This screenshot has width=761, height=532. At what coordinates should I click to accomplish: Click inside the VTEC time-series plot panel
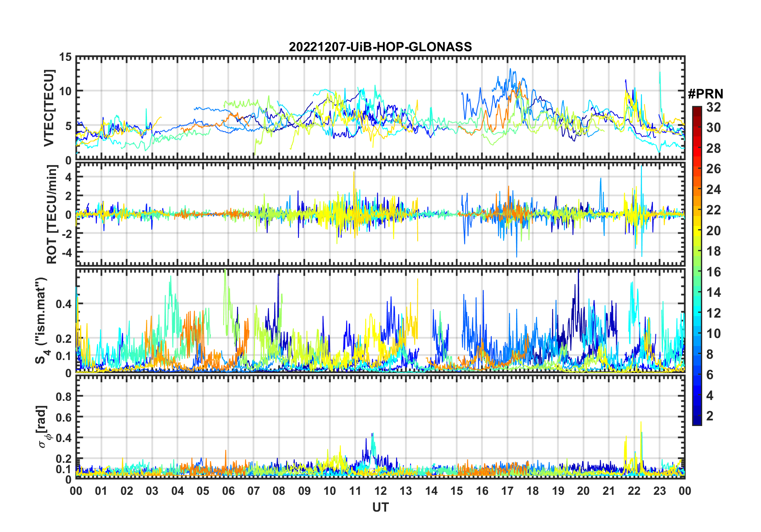click(380, 108)
